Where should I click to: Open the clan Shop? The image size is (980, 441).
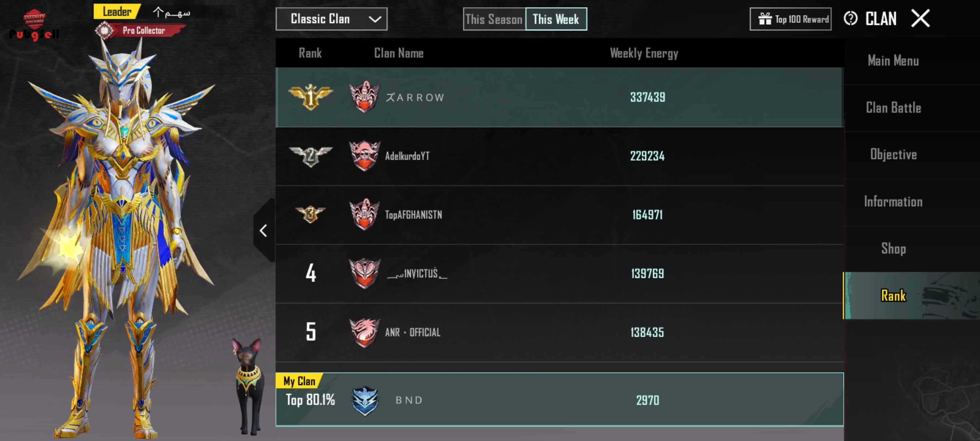[x=893, y=248]
